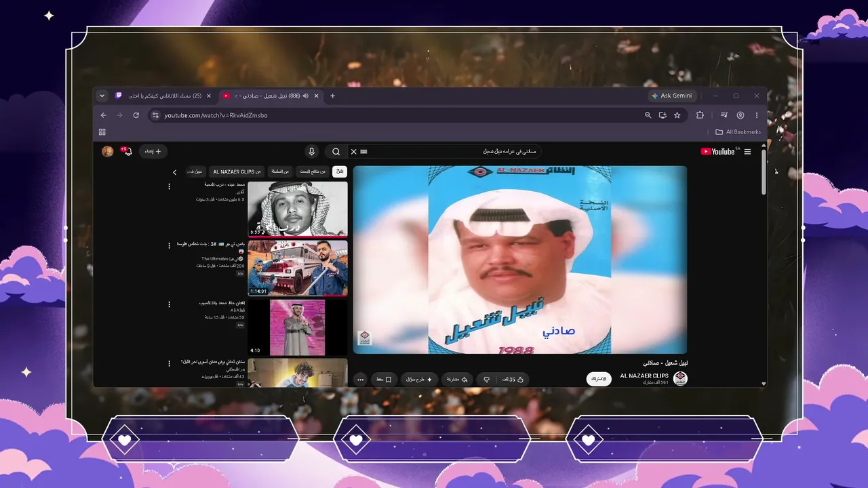
Task: Open the media controls icon
Action: 724,115
